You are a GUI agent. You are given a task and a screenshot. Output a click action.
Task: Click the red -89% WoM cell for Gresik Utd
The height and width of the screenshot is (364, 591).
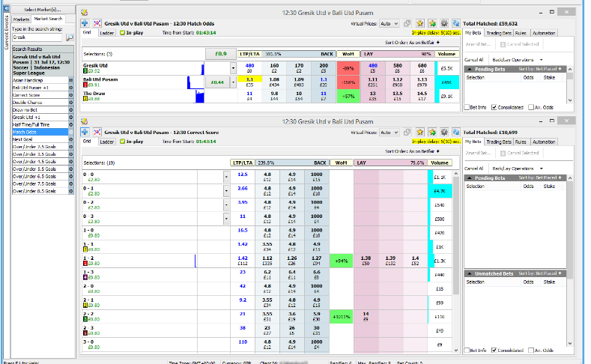(348, 68)
